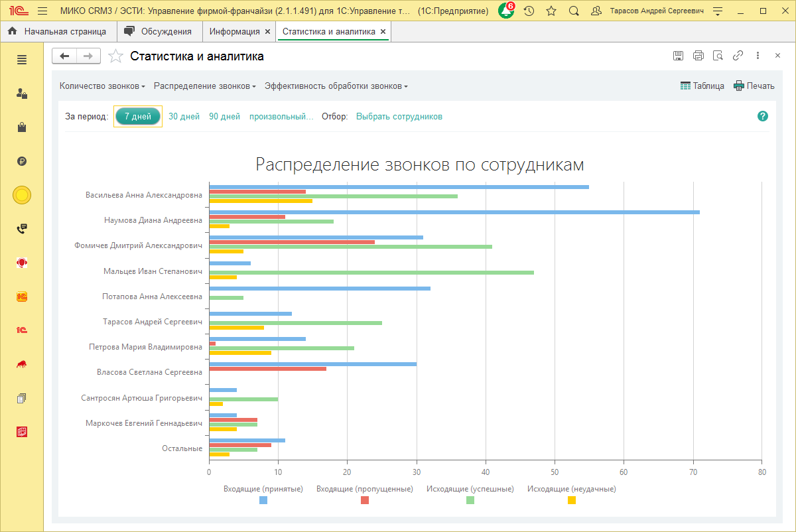The height and width of the screenshot is (532, 796).
Task: Open Эффективность обработки звонков dropdown
Action: click(336, 86)
